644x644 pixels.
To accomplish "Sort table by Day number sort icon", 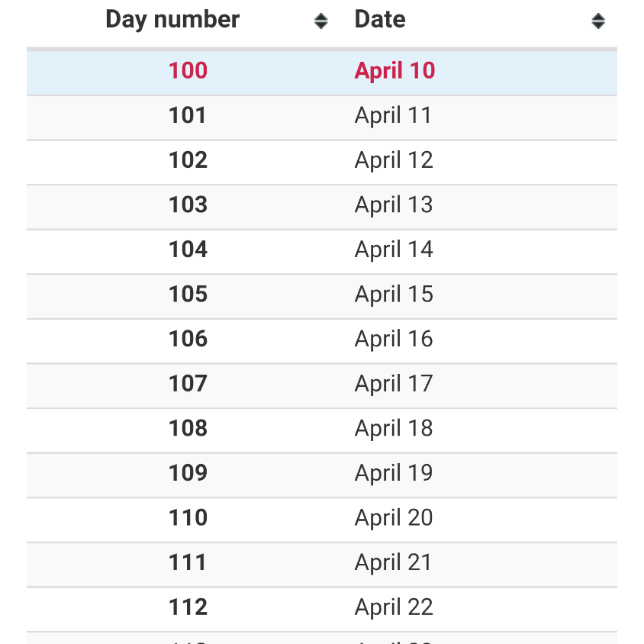I will coord(320,21).
